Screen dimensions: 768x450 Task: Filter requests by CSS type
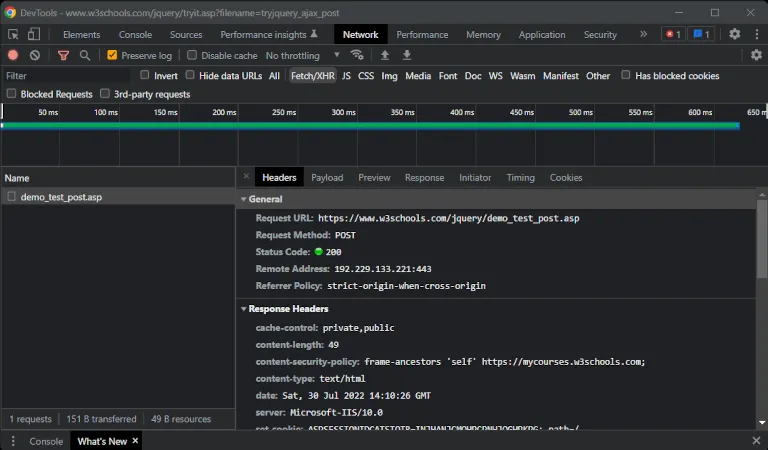(366, 75)
